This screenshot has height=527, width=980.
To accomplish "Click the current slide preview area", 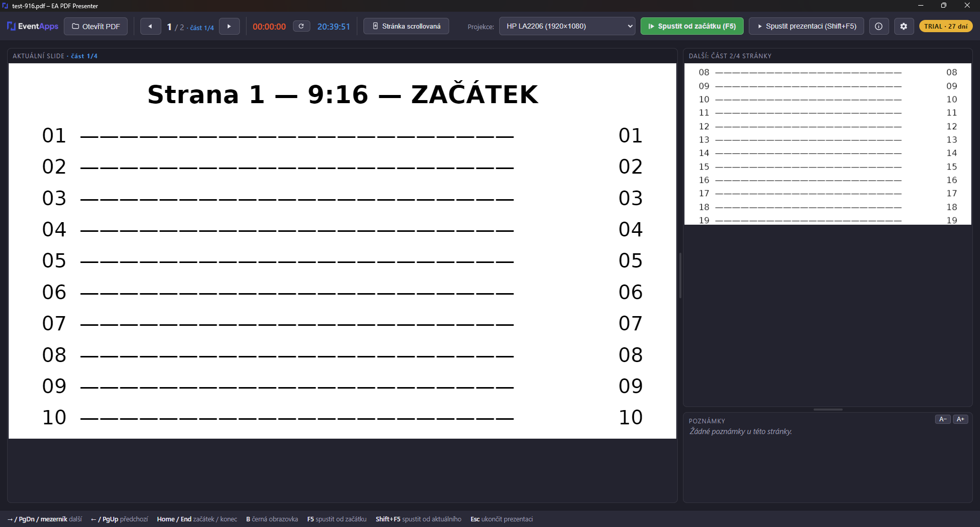I will tap(342, 251).
